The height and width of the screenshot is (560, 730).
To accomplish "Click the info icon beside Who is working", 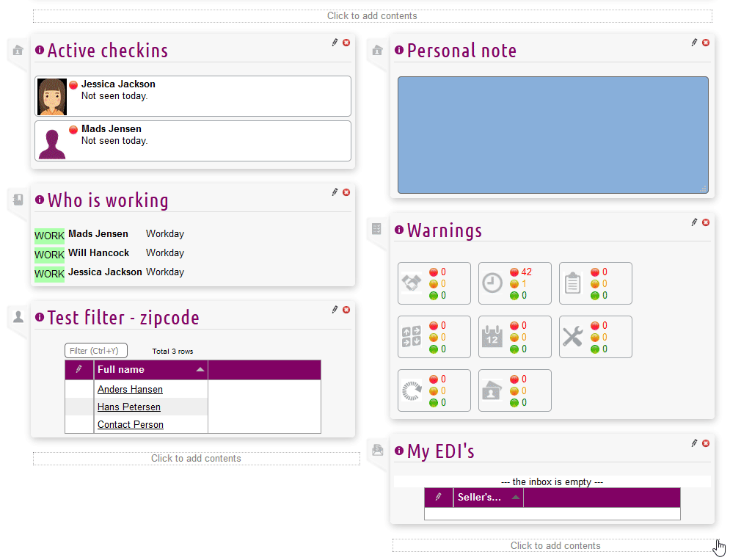I will point(40,200).
